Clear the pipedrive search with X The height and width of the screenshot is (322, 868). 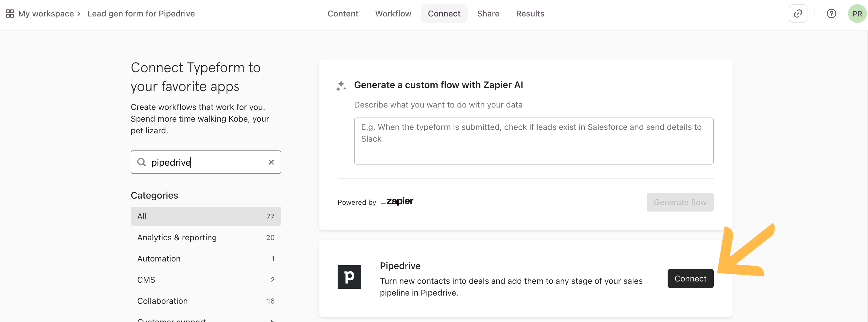tap(271, 162)
